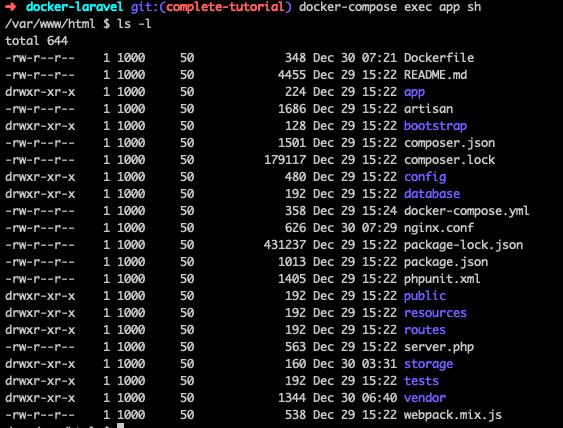
Task: Click owner 1000 on the artisan row
Action: [x=131, y=109]
